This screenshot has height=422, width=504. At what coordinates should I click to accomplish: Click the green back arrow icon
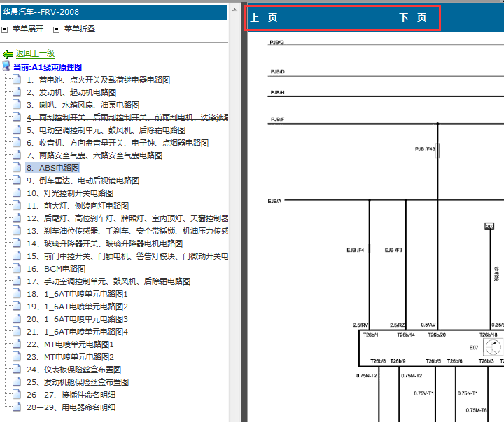[8, 54]
